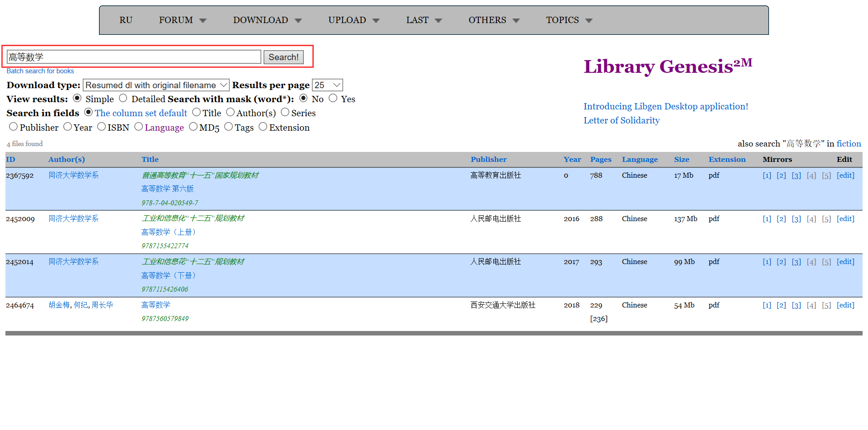
Task: Select the Title search field radio button
Action: pyautogui.click(x=197, y=112)
